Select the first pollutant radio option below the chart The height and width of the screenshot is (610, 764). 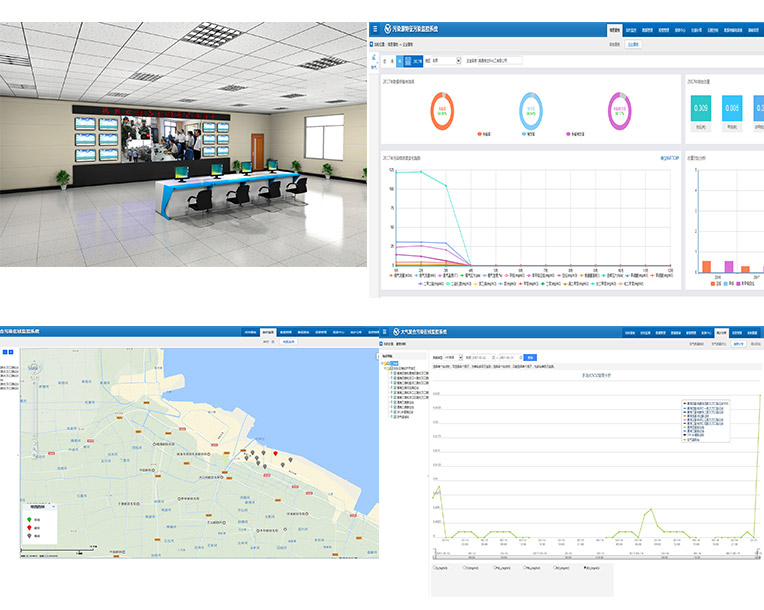434,568
